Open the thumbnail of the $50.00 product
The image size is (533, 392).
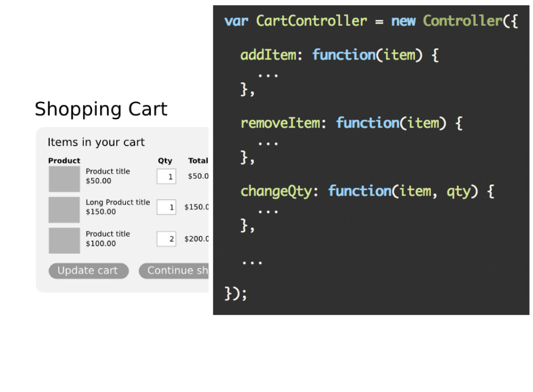pos(64,179)
